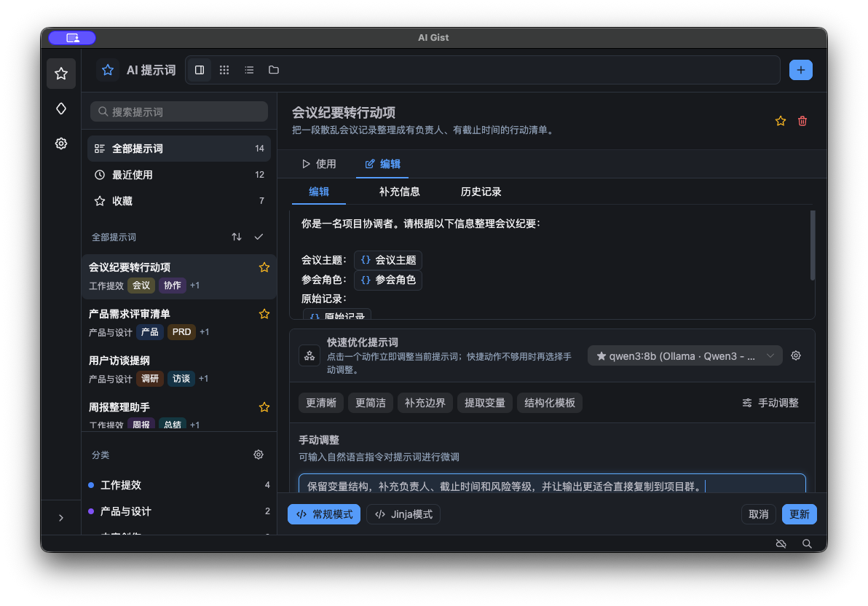Click the sort arrows icon in prompt list

(x=237, y=237)
